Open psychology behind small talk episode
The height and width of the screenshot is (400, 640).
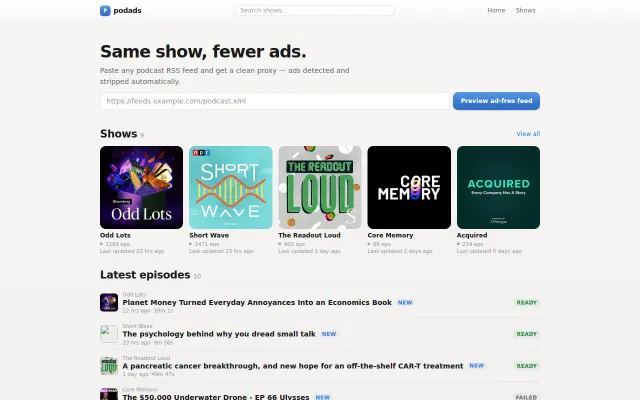pyautogui.click(x=219, y=334)
